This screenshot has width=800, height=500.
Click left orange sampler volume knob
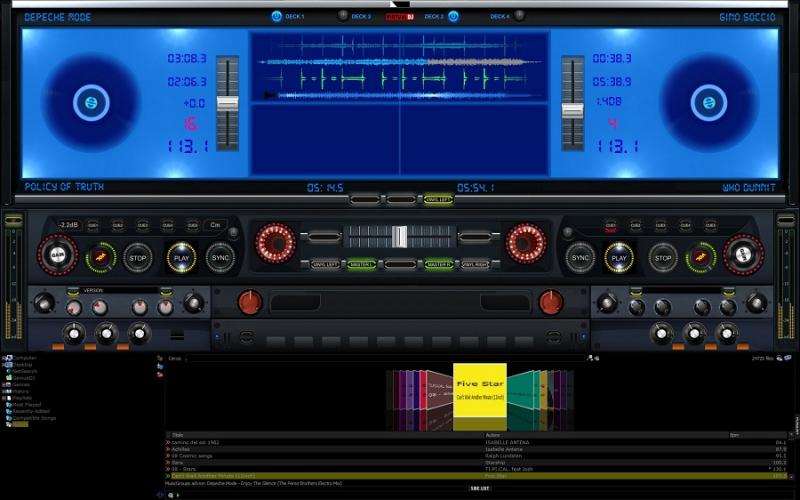coord(250,302)
